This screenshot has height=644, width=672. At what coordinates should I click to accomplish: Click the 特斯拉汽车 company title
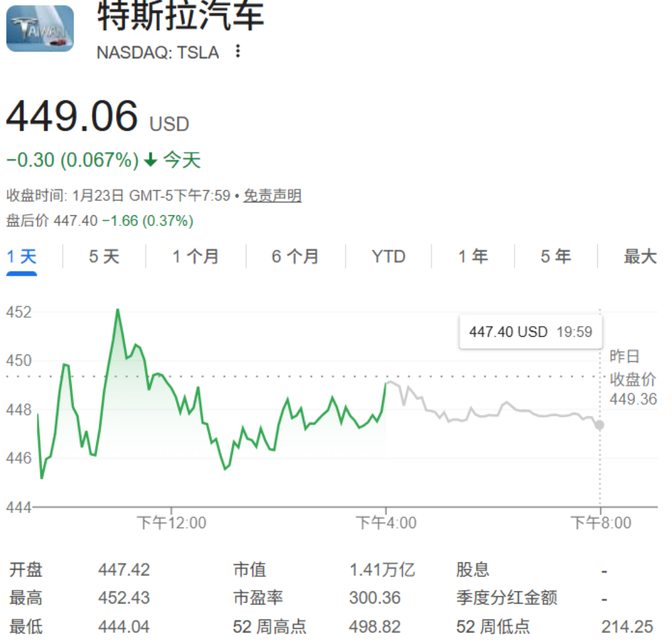pyautogui.click(x=180, y=16)
